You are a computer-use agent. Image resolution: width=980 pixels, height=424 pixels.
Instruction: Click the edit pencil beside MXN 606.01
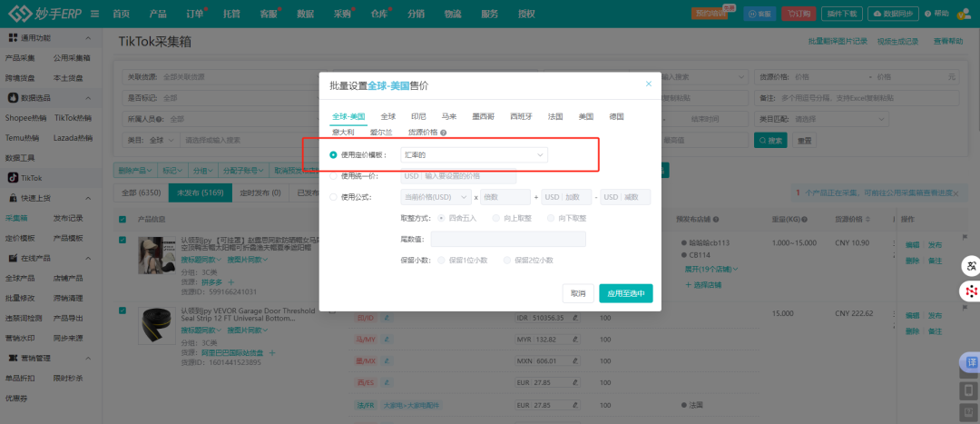coord(575,360)
